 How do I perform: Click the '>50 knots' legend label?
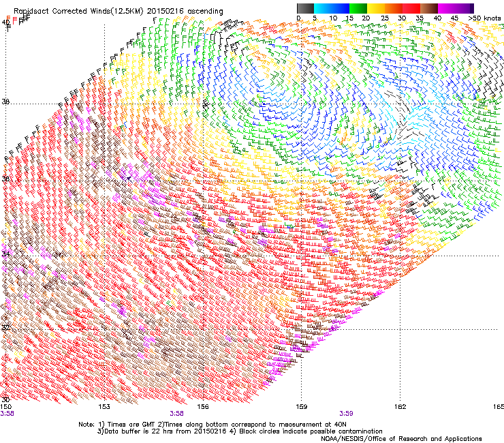(484, 18)
